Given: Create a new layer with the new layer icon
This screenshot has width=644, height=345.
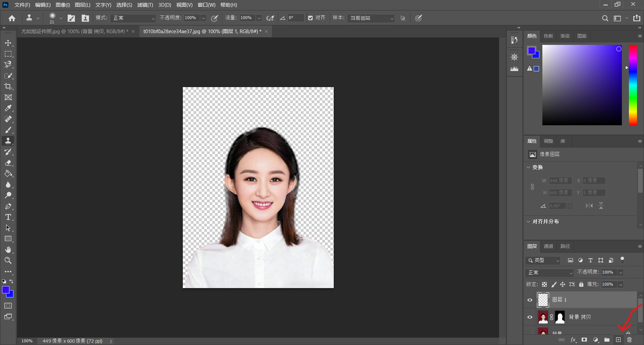Looking at the screenshot, I should (x=619, y=340).
